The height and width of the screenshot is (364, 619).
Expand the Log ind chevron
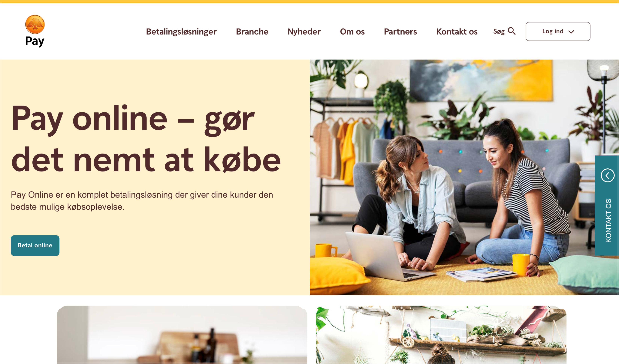pos(571,32)
